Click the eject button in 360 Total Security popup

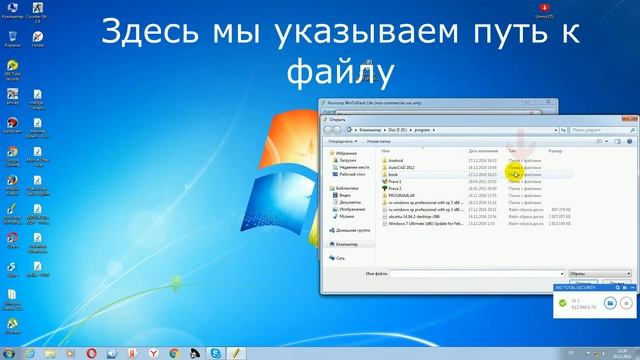coord(626,303)
